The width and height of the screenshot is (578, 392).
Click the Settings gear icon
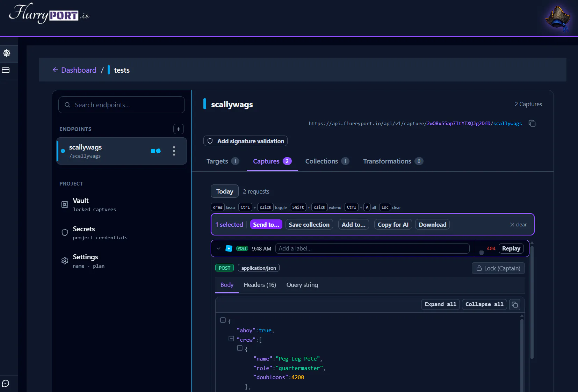(65, 261)
